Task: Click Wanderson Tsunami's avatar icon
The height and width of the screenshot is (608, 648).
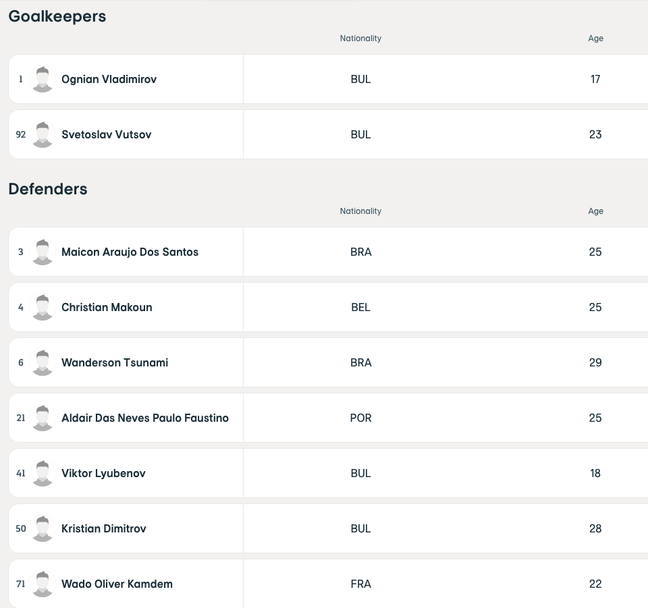Action: [42, 362]
